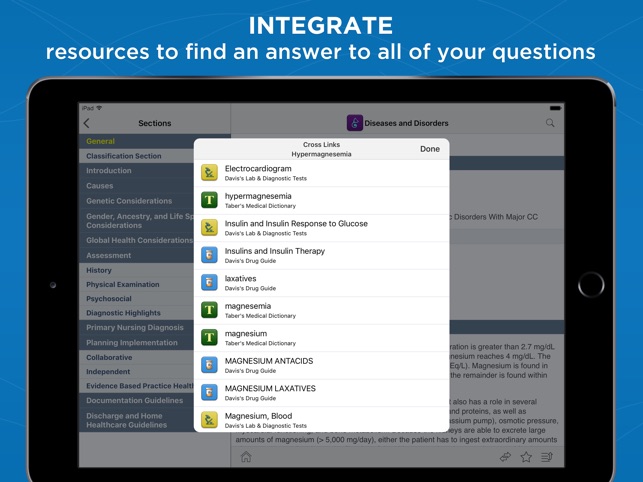Select the Introduction section

point(137,171)
